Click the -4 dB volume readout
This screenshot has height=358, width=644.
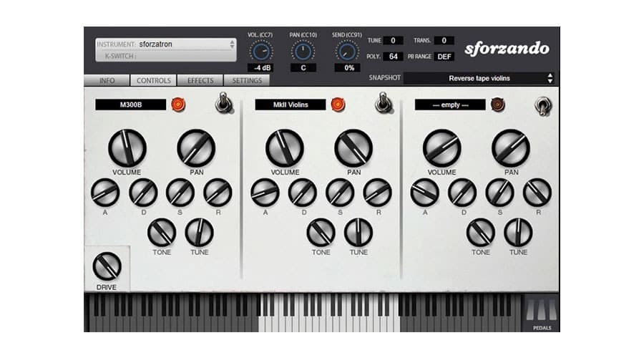point(262,68)
